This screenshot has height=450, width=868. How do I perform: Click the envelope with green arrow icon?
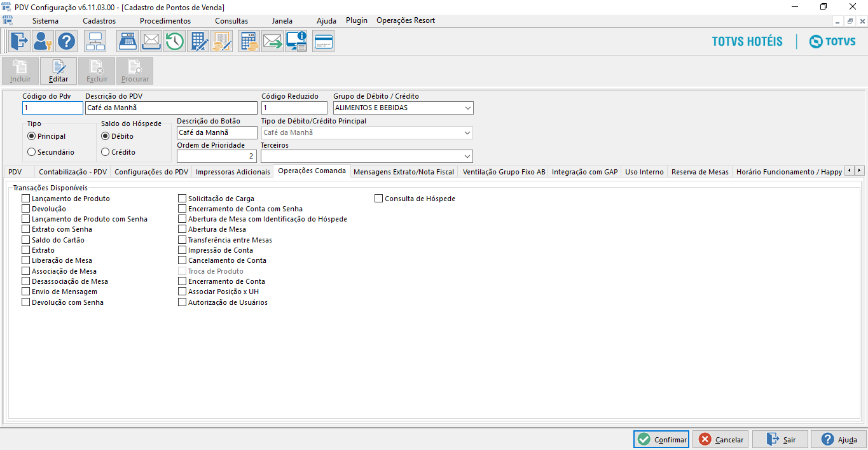pos(273,41)
